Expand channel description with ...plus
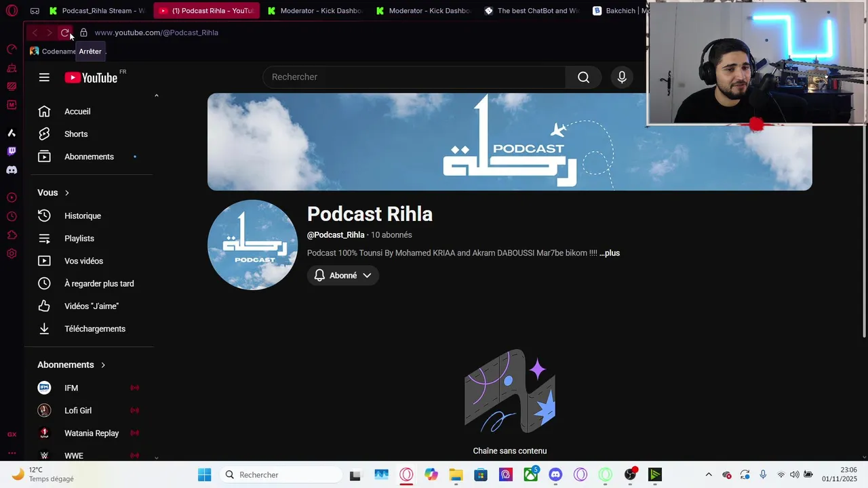 pos(610,253)
